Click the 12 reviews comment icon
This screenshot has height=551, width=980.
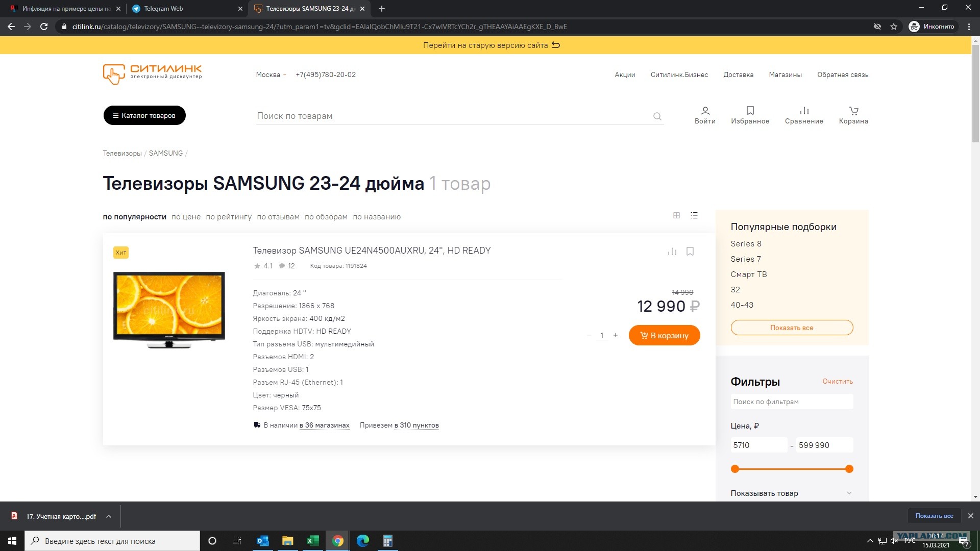282,266
